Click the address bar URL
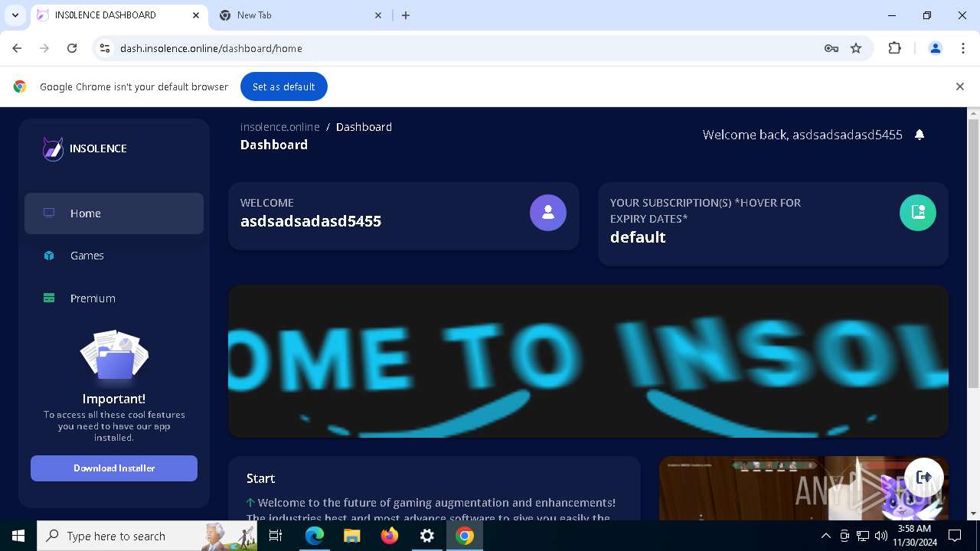This screenshot has width=980, height=551. 211,48
